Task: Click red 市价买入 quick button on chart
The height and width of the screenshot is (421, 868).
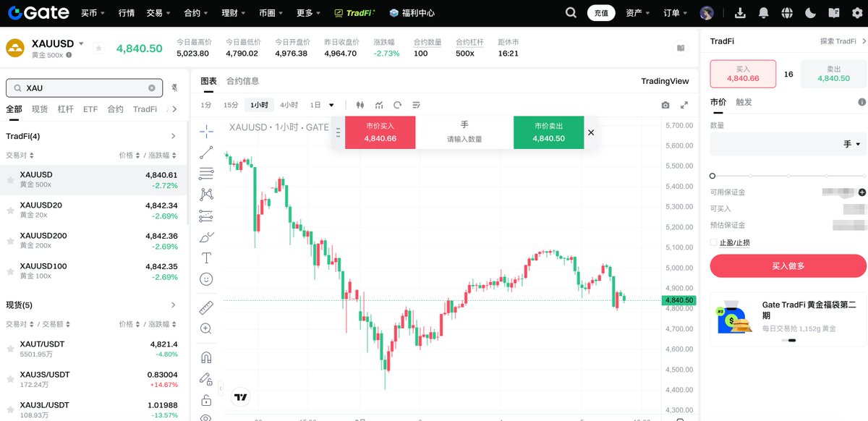Action: [x=380, y=132]
